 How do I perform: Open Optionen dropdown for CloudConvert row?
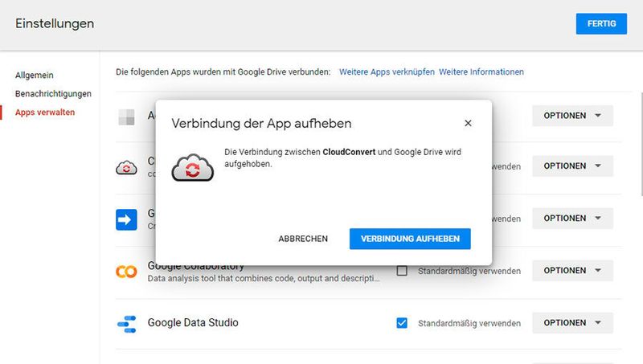click(572, 166)
